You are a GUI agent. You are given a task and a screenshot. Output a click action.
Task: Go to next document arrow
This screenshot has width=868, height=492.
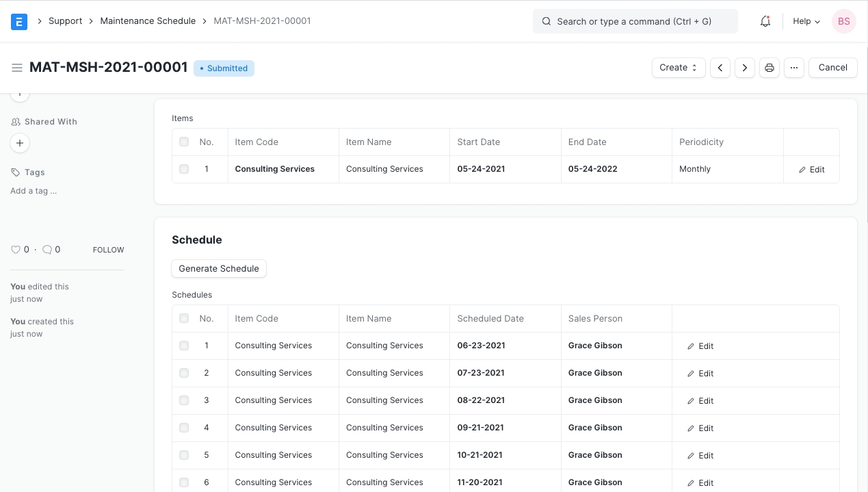coord(744,68)
